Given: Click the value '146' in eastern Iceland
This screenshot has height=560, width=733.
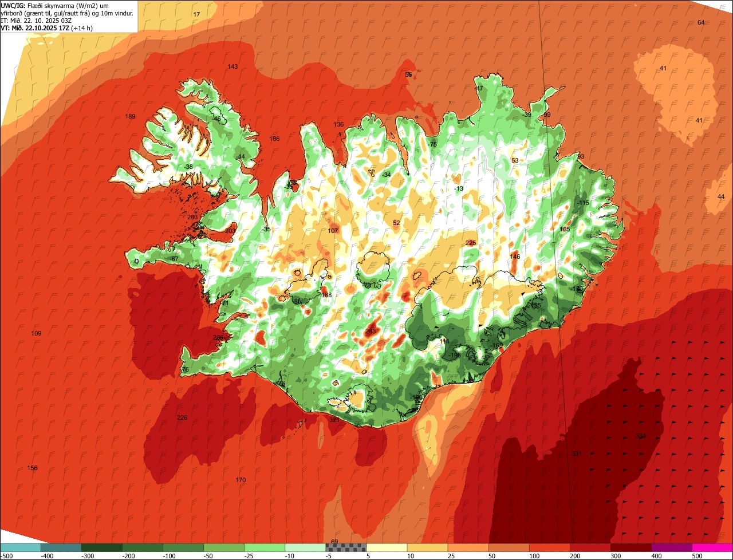Looking at the screenshot, I should (x=515, y=257).
